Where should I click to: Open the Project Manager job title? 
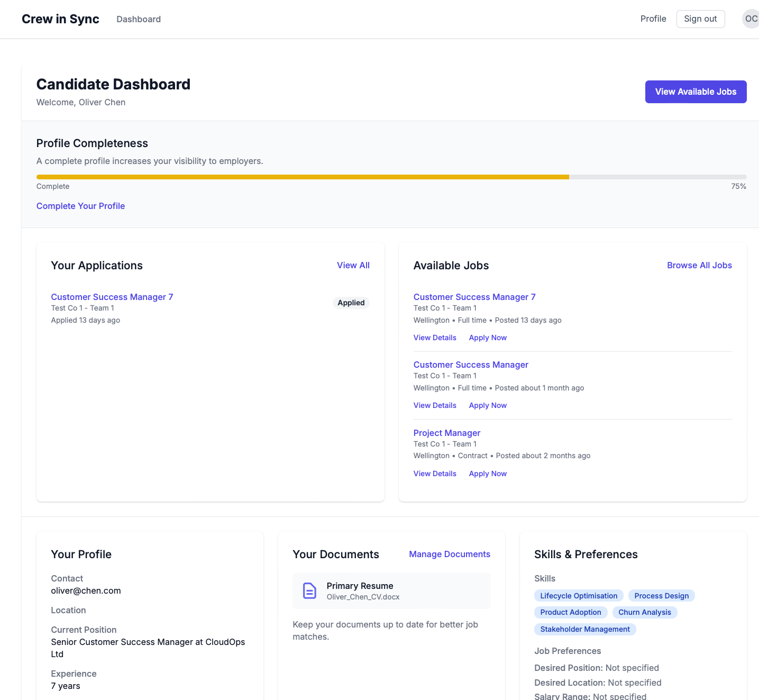tap(446, 433)
